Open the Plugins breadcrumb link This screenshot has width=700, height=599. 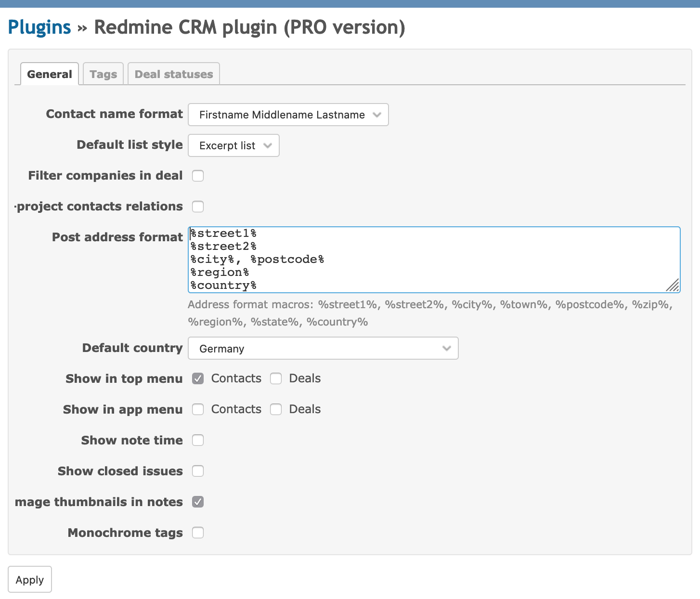[39, 27]
